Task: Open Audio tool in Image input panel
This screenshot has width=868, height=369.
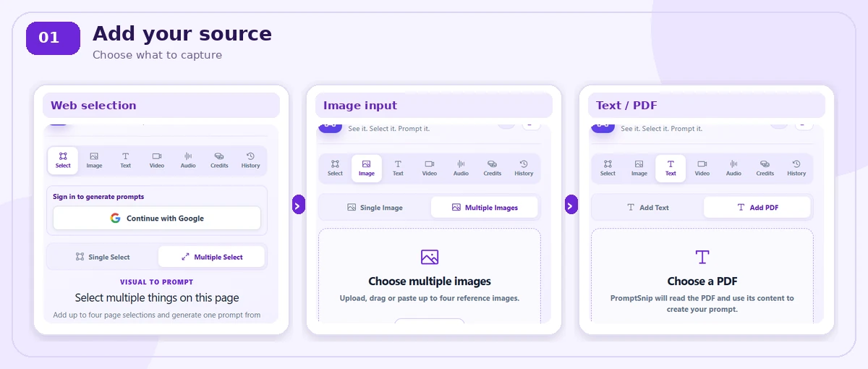Action: click(461, 168)
